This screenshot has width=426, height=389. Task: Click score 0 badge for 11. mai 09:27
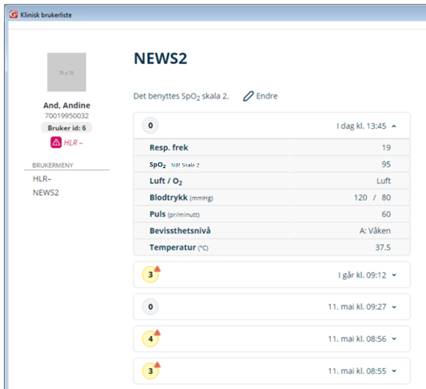pyautogui.click(x=150, y=307)
